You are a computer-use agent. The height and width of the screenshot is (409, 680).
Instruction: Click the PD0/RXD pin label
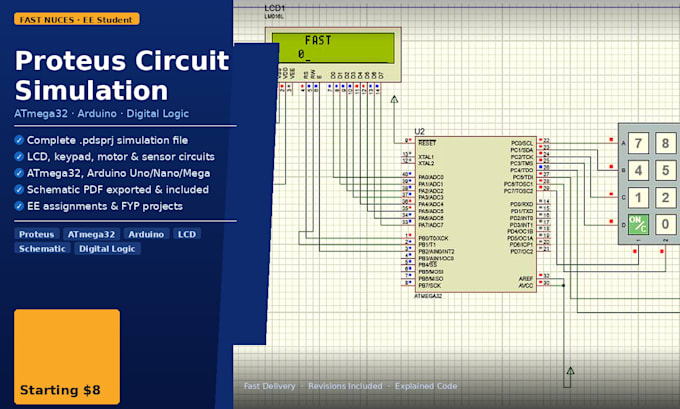[x=522, y=204]
